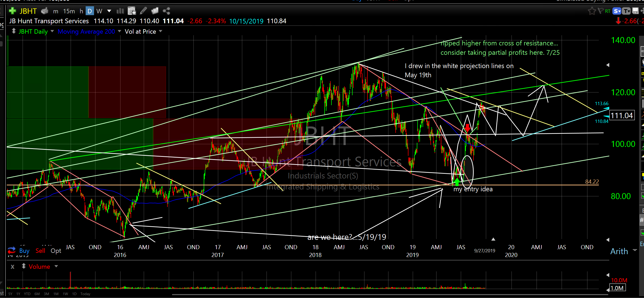Image resolution: width=644 pixels, height=298 pixels.
Task: Switch chart to 15m timeframe
Action: [x=69, y=11]
